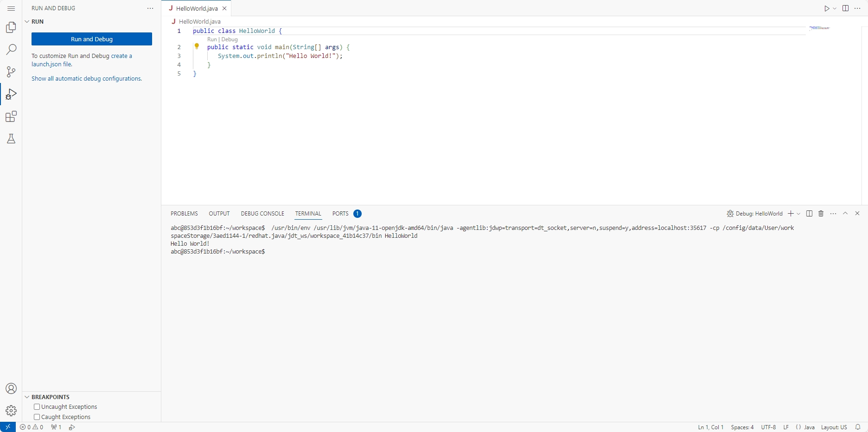
Task: Change encoding via UTF-8 status
Action: pos(768,427)
